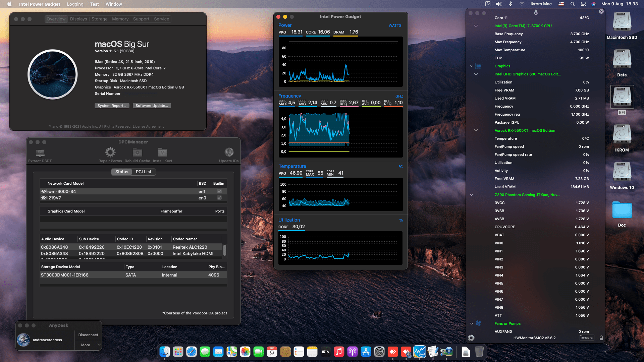The height and width of the screenshot is (362, 644).
Task: Click Disconnect in AnyDesk
Action: pos(88,335)
